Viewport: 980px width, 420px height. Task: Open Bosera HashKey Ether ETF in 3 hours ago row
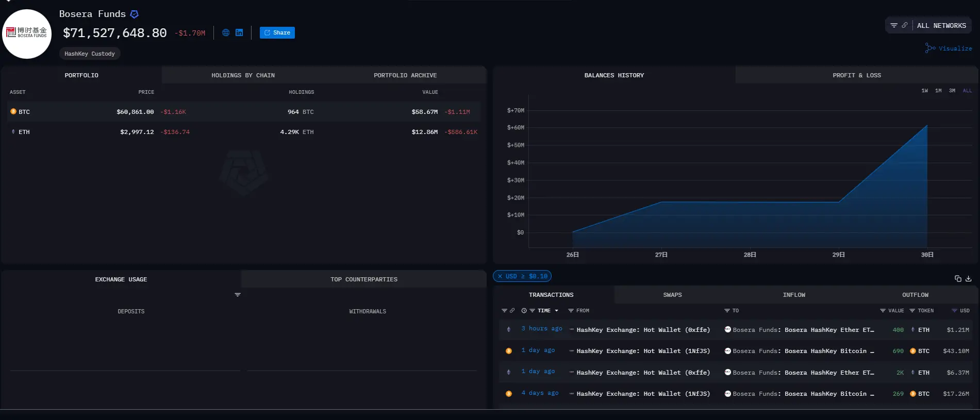tap(829, 330)
